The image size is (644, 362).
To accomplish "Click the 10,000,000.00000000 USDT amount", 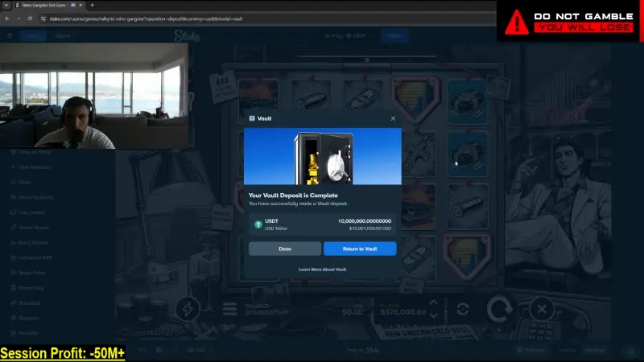I will 365,221.
